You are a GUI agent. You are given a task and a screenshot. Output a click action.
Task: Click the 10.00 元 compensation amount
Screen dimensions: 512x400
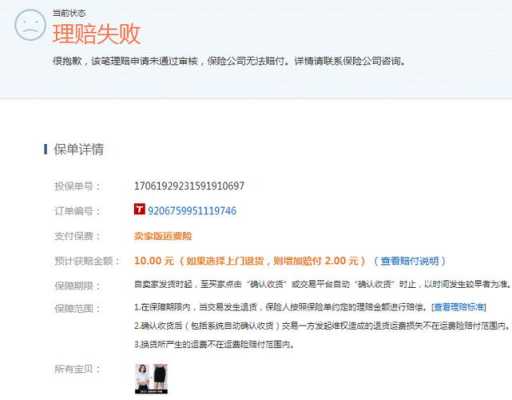point(154,261)
